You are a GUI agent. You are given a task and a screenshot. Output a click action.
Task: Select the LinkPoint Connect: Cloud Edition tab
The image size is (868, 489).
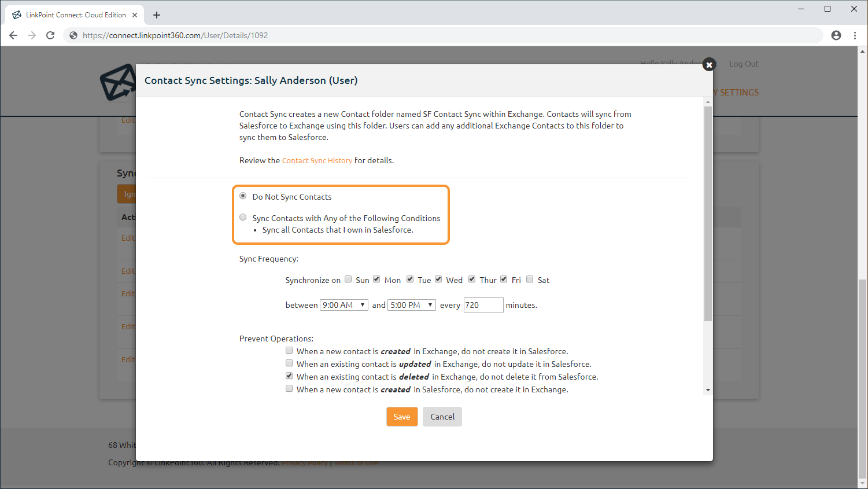(x=75, y=15)
